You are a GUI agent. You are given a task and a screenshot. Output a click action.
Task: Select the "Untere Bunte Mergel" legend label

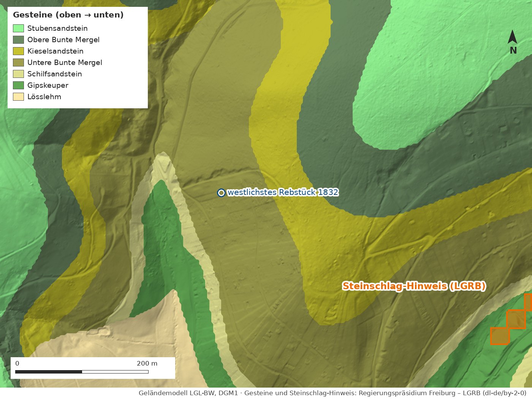(x=65, y=63)
